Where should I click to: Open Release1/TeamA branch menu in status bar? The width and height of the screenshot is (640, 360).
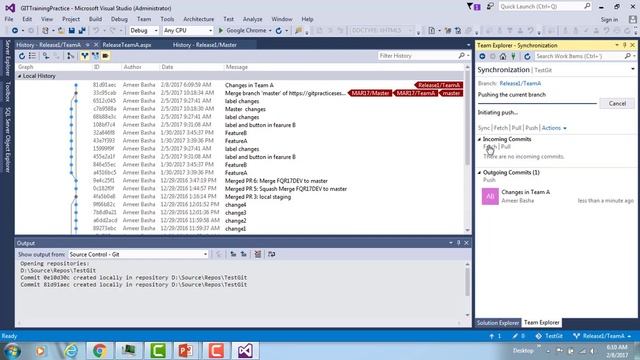pyautogui.click(x=602, y=336)
